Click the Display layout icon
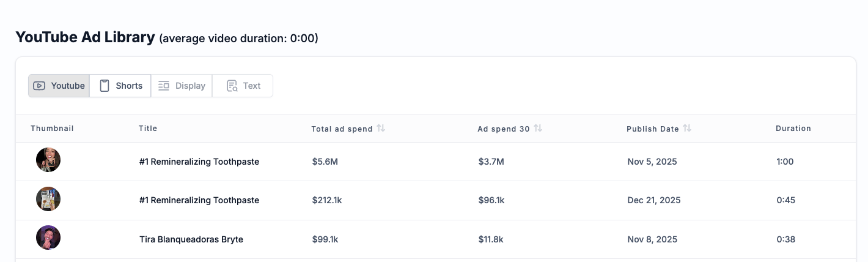The width and height of the screenshot is (868, 262). [164, 86]
